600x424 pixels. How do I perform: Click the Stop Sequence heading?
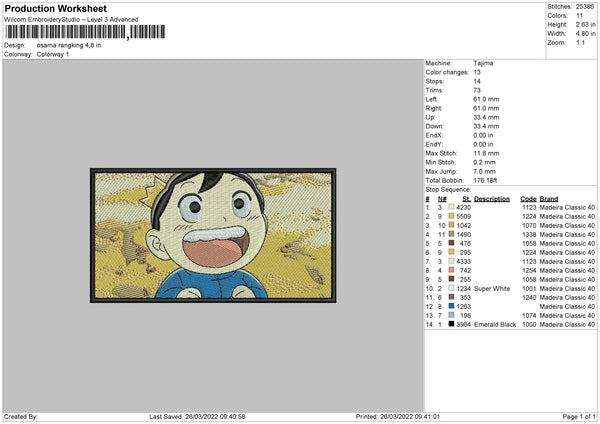tap(448, 189)
